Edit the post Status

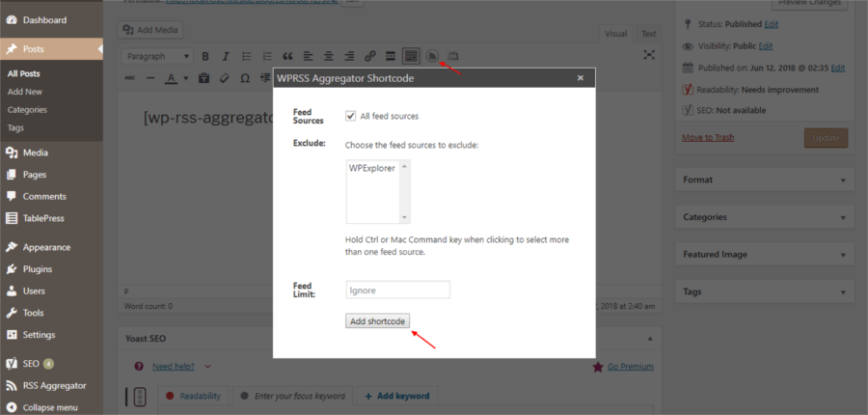[x=772, y=24]
